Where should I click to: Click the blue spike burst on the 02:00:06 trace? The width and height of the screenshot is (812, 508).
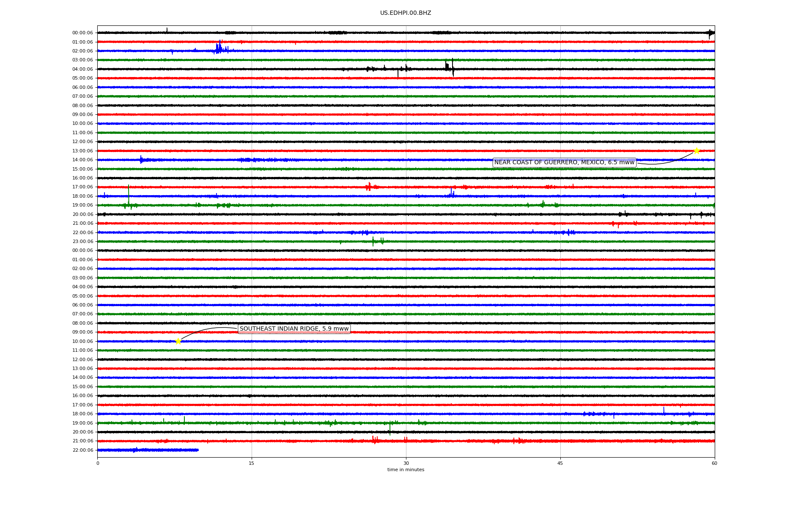[x=219, y=48]
